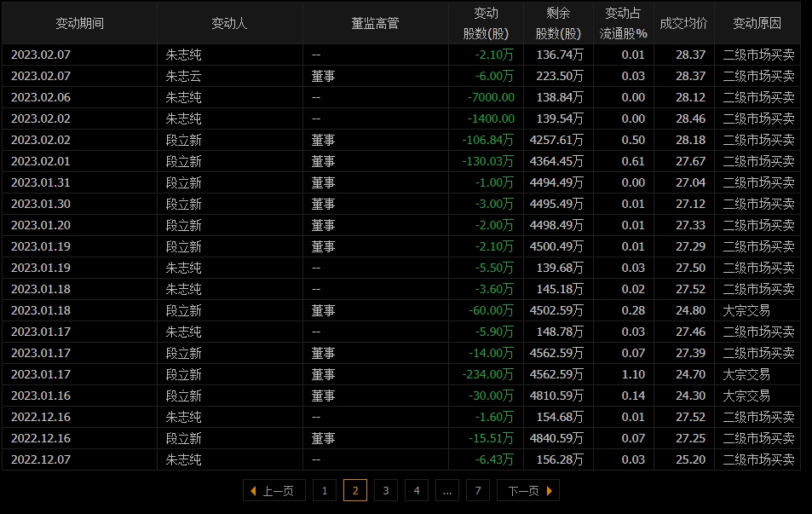Click the 2023.02.06 date cell

click(40, 97)
